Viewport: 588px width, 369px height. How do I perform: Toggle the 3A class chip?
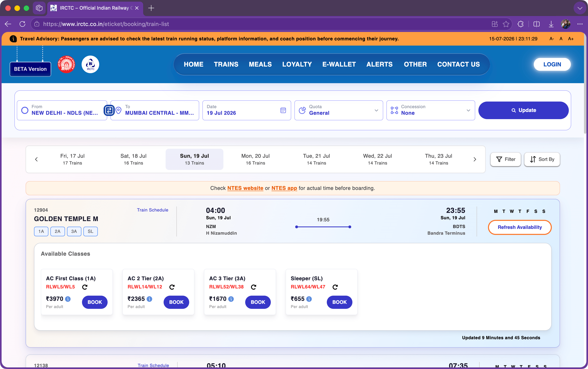[74, 231]
